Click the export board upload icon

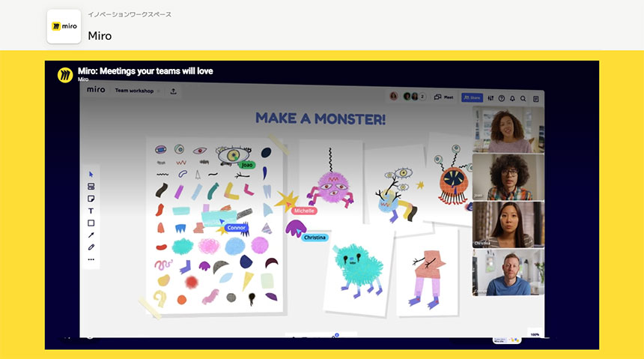(173, 91)
